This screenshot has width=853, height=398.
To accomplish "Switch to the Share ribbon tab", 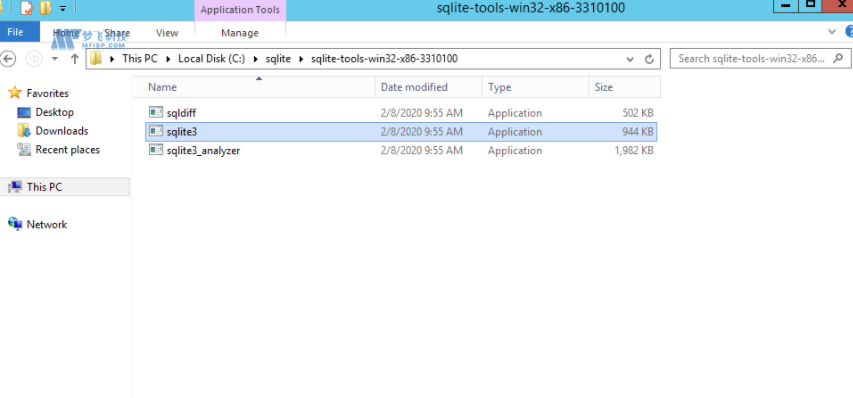I will pos(117,33).
